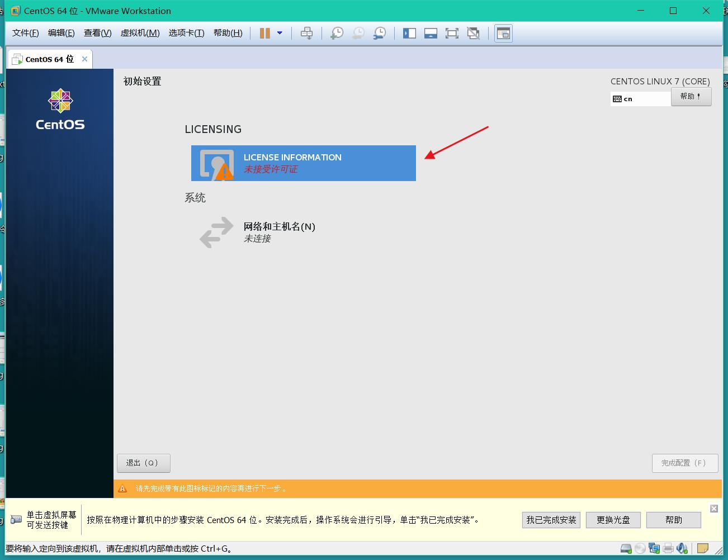Click the network arrows icon

click(x=216, y=232)
